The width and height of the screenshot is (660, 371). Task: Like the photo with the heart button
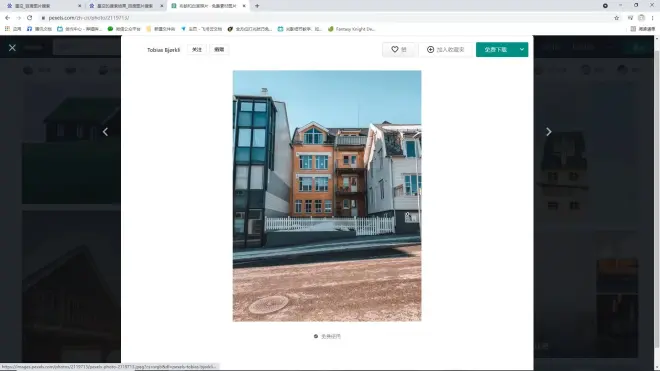(399, 49)
